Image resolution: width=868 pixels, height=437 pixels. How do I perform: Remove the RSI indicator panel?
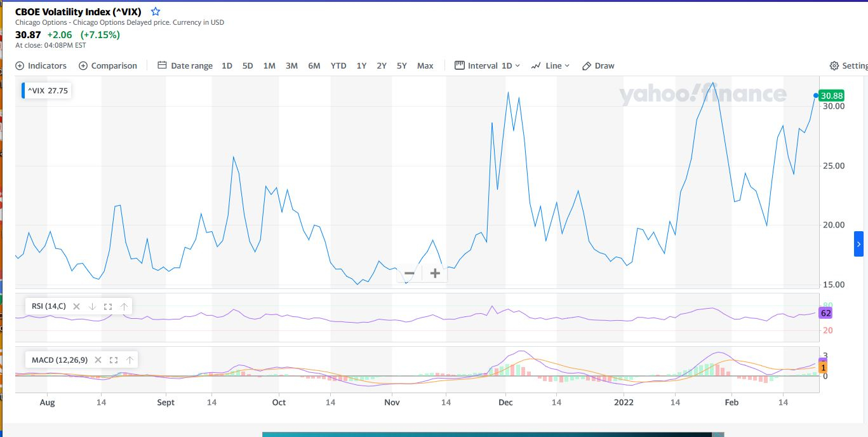pyautogui.click(x=76, y=306)
